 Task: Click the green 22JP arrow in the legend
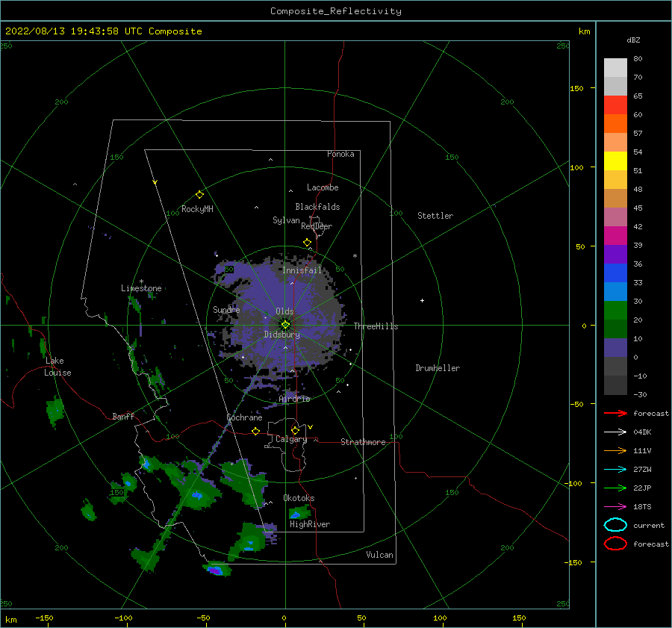[615, 488]
